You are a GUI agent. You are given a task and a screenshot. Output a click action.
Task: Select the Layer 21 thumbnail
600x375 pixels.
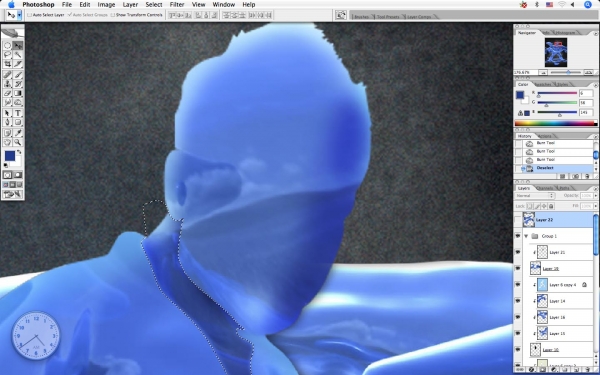coord(542,252)
